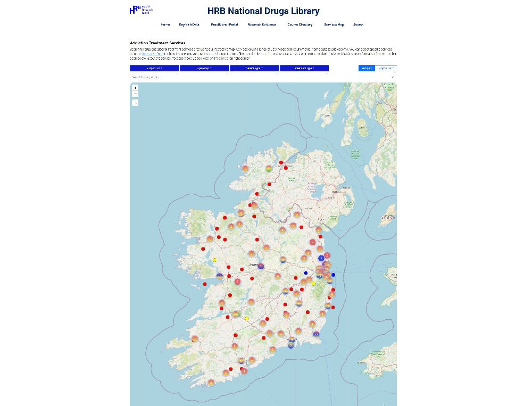Viewport: 532px width, 406px height.
Task: Click the yellow marker in western Ireland
Action: tap(215, 260)
